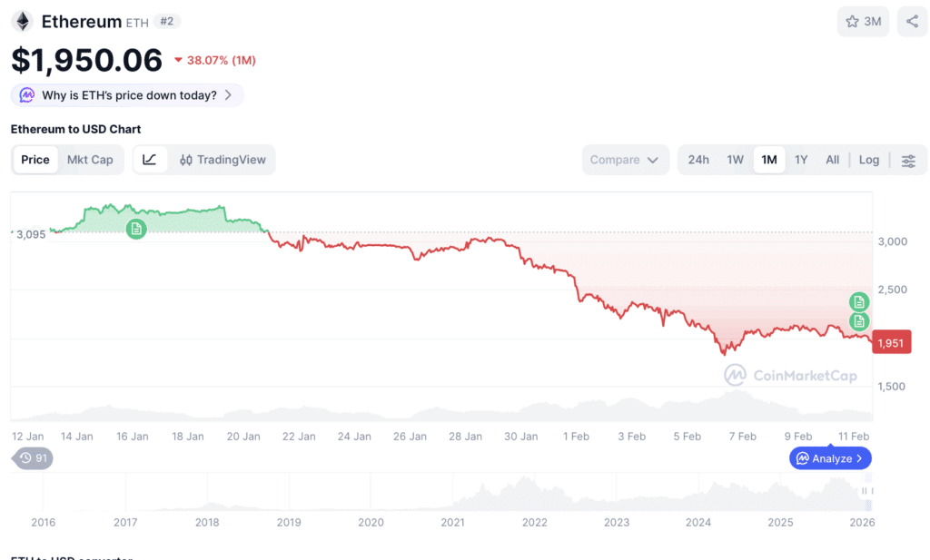Select the 1W time range
Viewport: 930px width, 560px height.
[735, 160]
